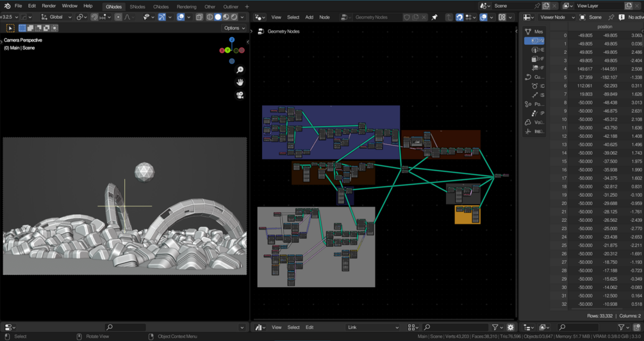This screenshot has height=341, width=644.
Task: Switch to the Rendering workspace tab
Action: click(x=186, y=6)
